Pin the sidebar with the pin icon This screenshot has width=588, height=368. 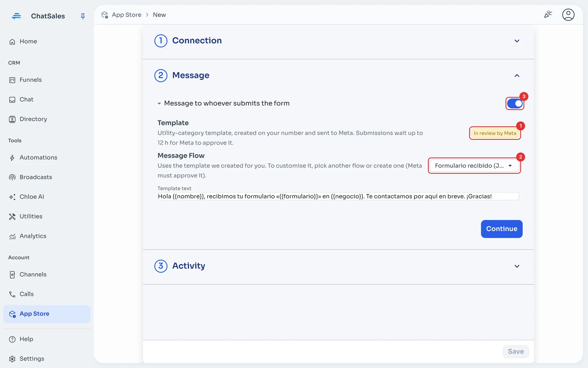(83, 16)
